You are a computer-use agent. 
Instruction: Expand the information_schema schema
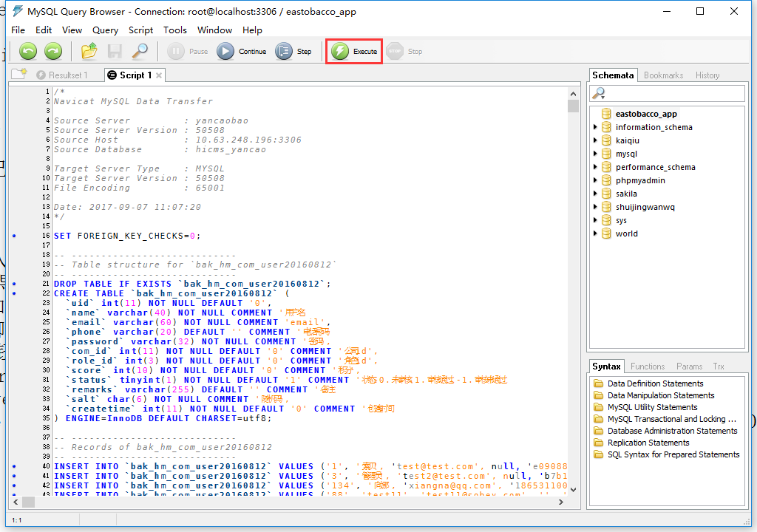click(x=596, y=127)
